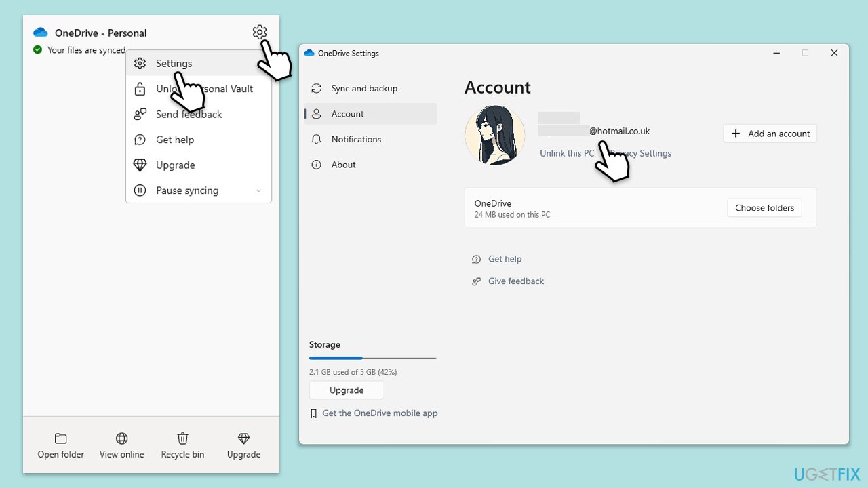
Task: Click the Give feedback person icon
Action: (476, 281)
